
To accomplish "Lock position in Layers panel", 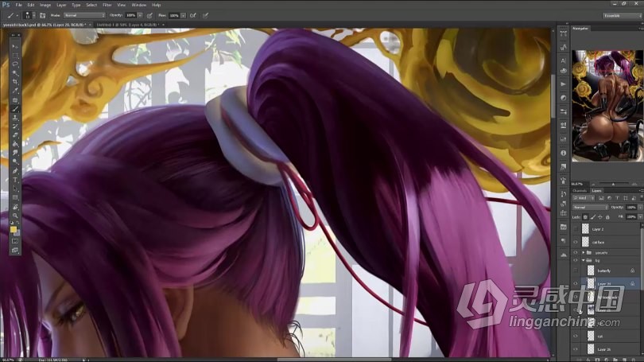I will [x=600, y=217].
